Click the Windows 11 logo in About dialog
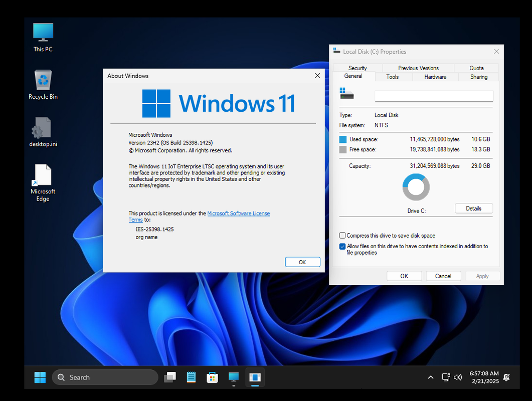The width and height of the screenshot is (532, 401). pos(219,103)
